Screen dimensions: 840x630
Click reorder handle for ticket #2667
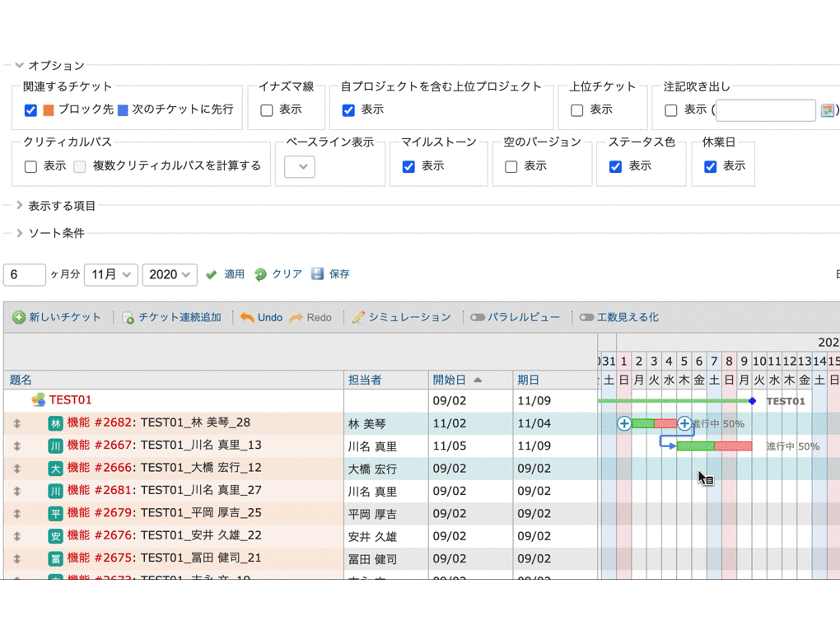[x=17, y=446]
